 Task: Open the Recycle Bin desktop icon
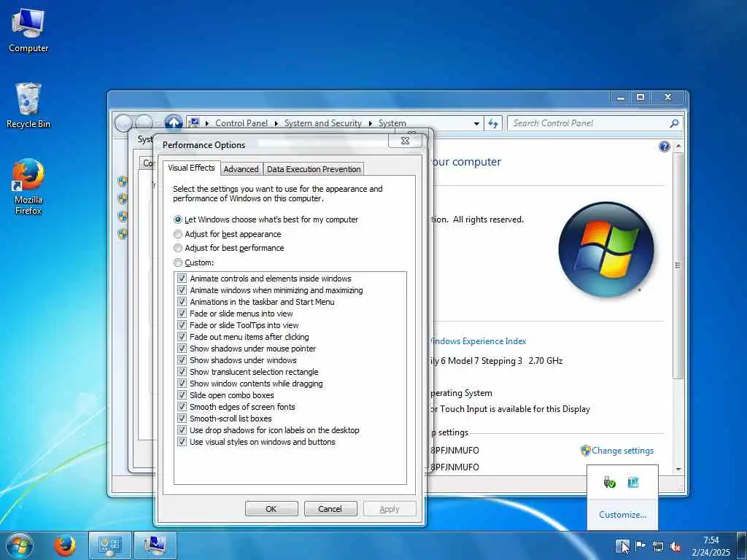28,105
